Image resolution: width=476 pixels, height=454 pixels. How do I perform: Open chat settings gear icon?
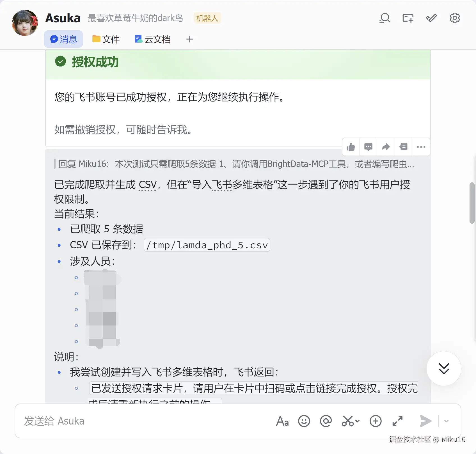click(x=455, y=18)
